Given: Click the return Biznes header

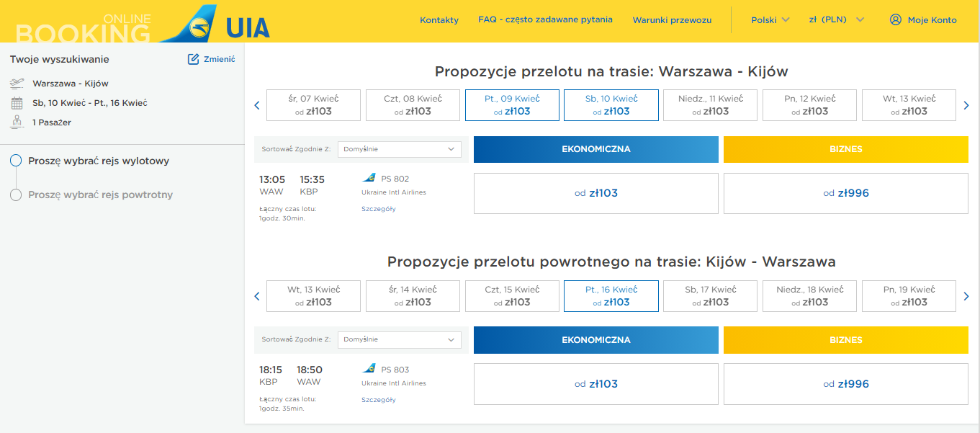Looking at the screenshot, I should [x=846, y=340].
